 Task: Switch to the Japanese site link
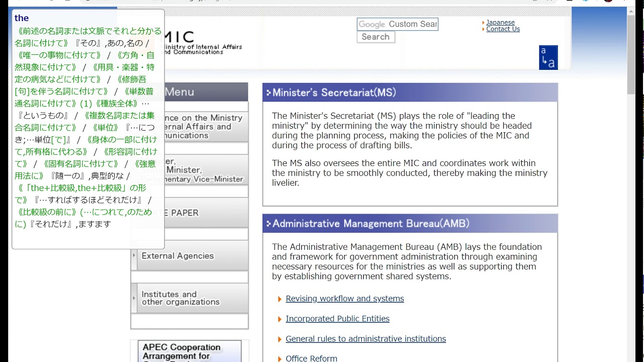coord(500,22)
